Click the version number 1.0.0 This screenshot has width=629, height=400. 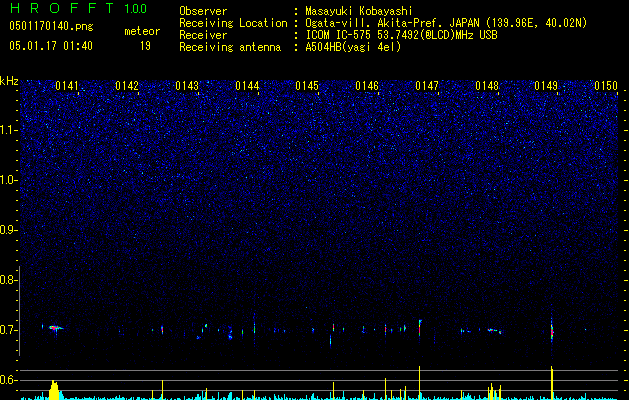(x=135, y=9)
